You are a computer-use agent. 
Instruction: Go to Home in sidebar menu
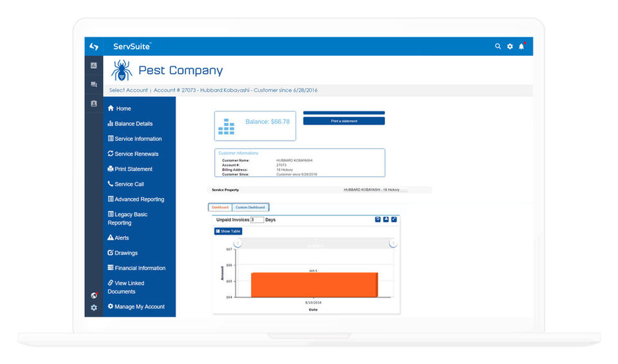coord(119,108)
